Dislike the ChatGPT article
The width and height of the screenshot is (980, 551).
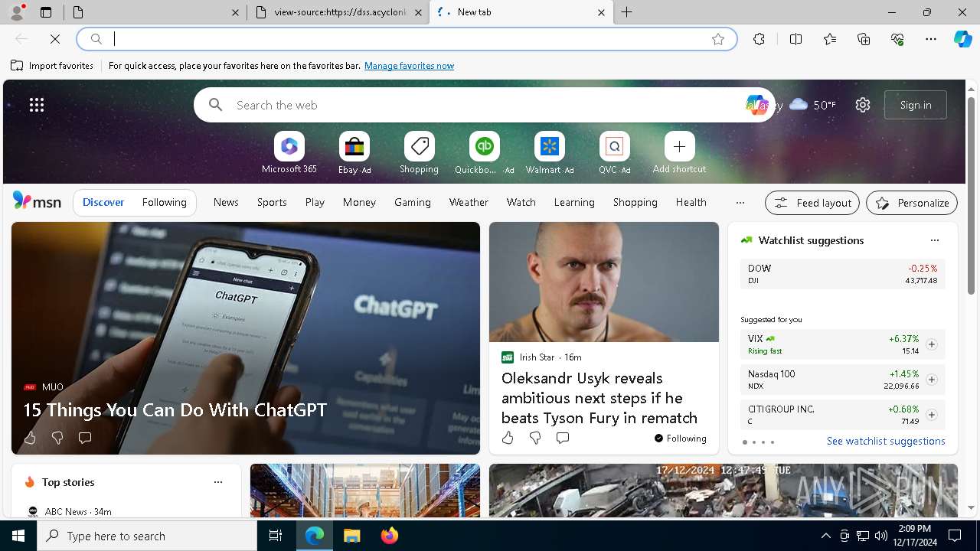tap(57, 438)
